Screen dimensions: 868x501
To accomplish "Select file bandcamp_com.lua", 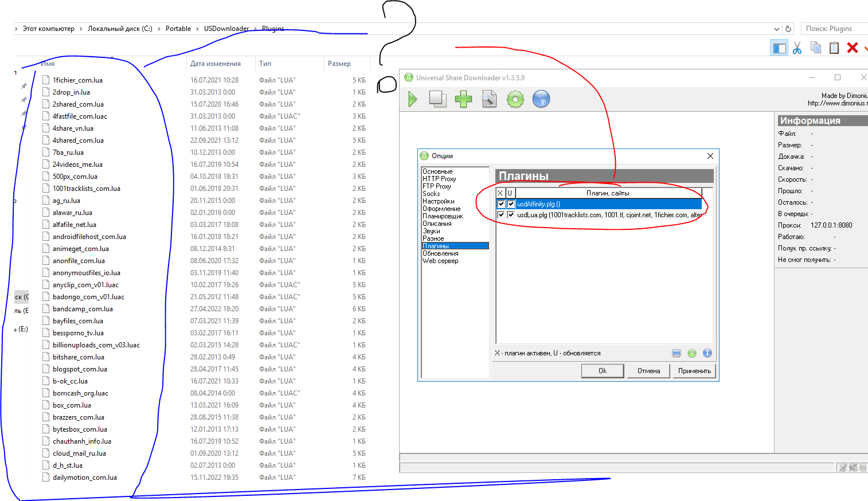I will point(83,309).
